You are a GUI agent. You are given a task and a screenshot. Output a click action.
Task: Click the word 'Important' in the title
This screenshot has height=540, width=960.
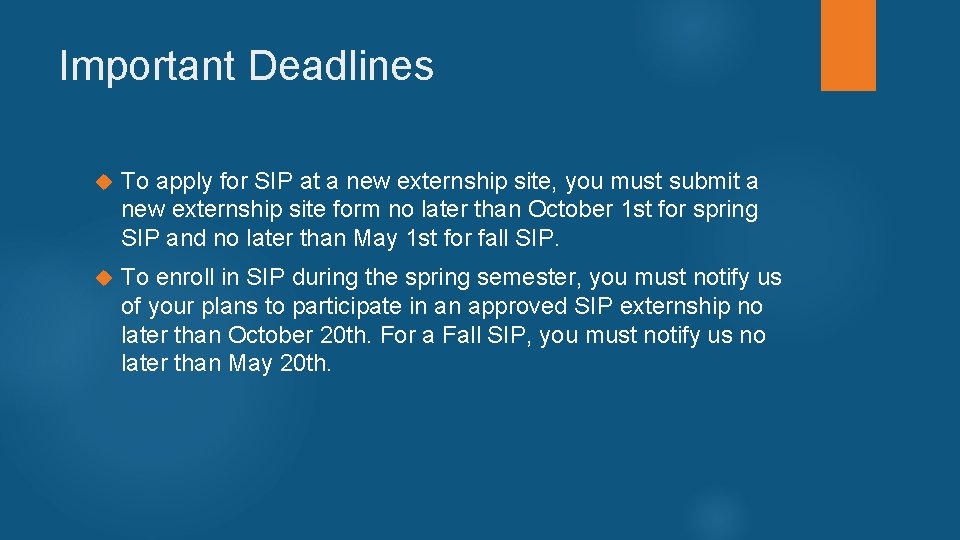click(148, 67)
